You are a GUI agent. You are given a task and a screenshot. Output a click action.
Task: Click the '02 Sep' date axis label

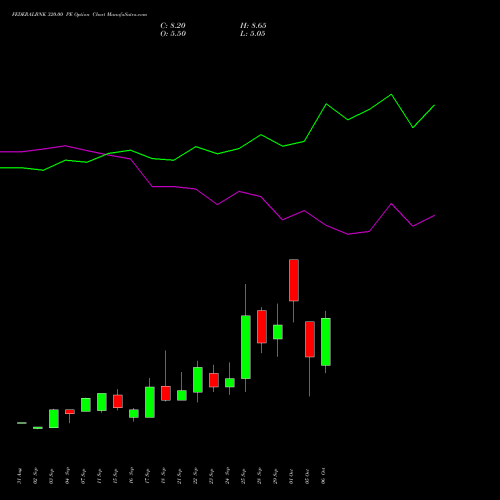click(x=35, y=476)
